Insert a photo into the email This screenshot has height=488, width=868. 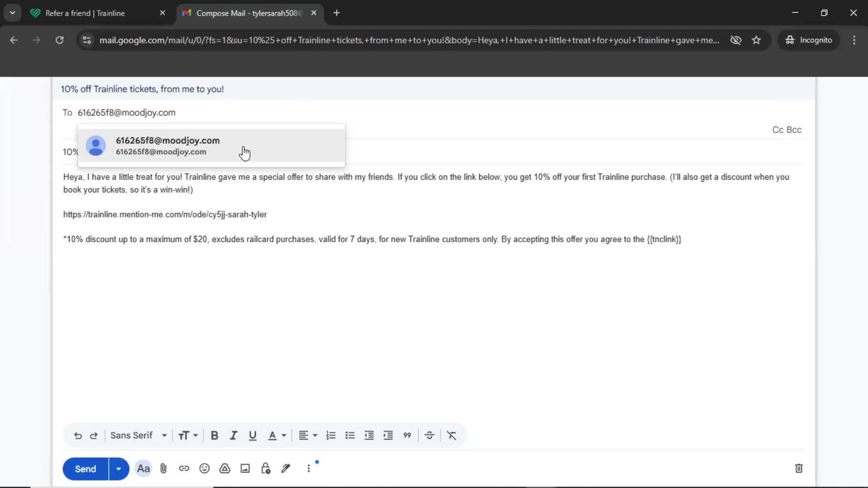coord(245,469)
